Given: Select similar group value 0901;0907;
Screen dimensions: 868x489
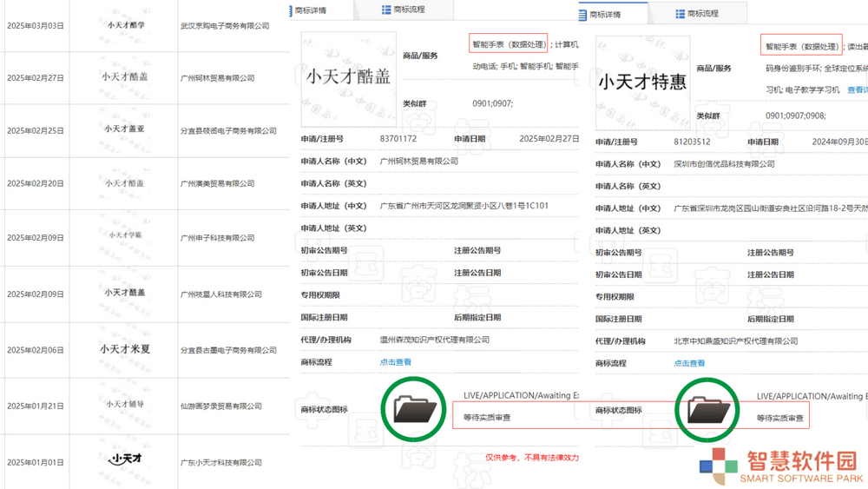Looking at the screenshot, I should (x=493, y=103).
